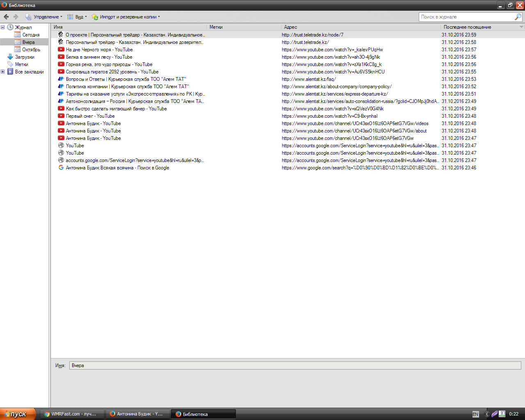This screenshot has height=420, width=525.
Task: Expand hidden tray icons arrow
Action: pos(487,414)
